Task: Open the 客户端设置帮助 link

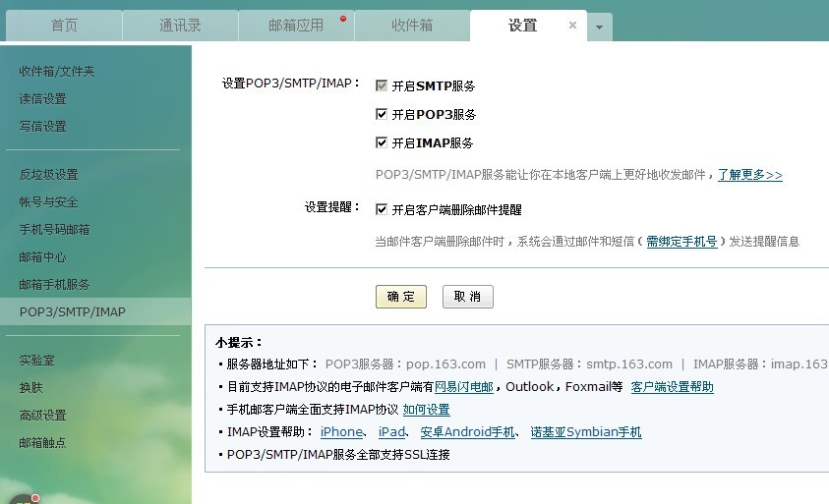Action: pyautogui.click(x=672, y=387)
